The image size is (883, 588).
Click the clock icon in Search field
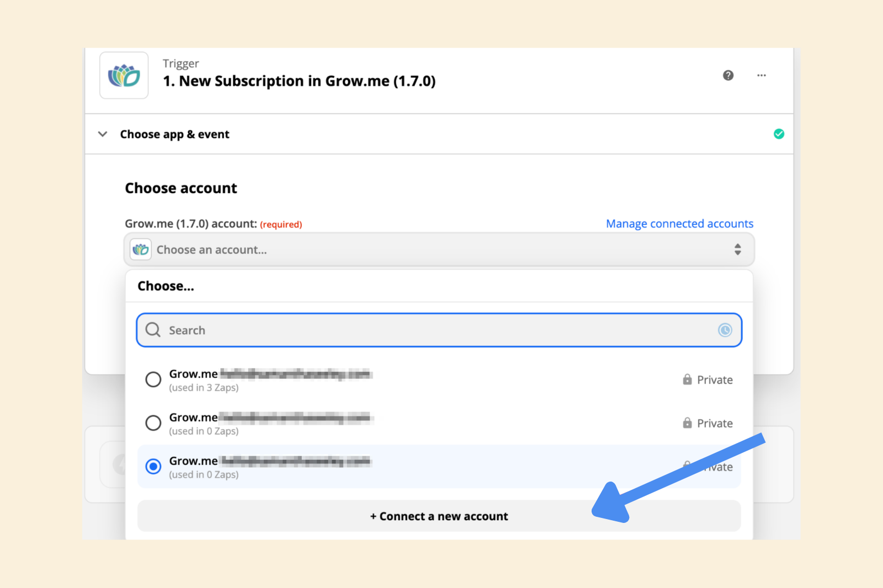tap(725, 330)
